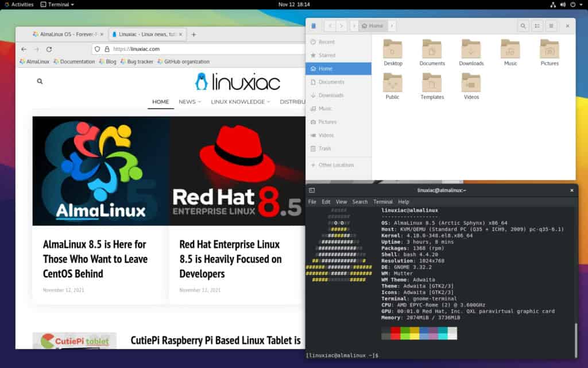Screen dimensions: 588x368
Task: Open the File menu in terminal
Action: (x=312, y=202)
